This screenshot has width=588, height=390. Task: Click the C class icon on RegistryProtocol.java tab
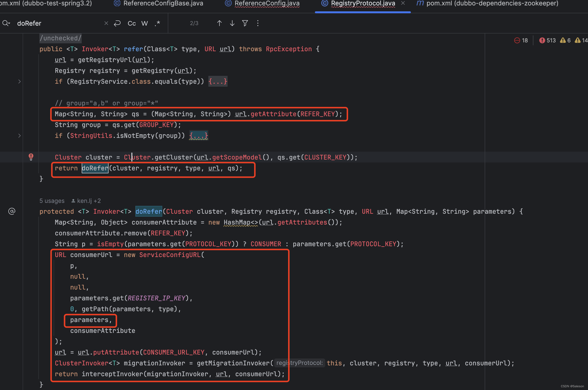point(325,3)
